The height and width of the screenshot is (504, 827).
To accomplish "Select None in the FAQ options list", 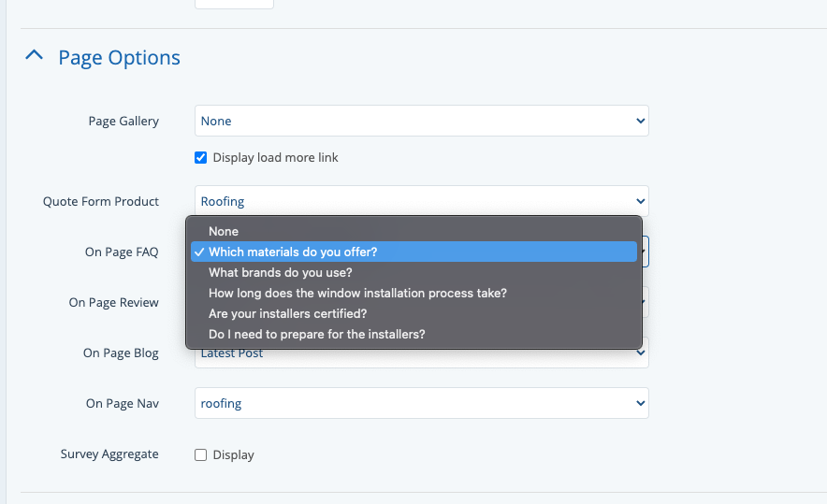I will [224, 231].
